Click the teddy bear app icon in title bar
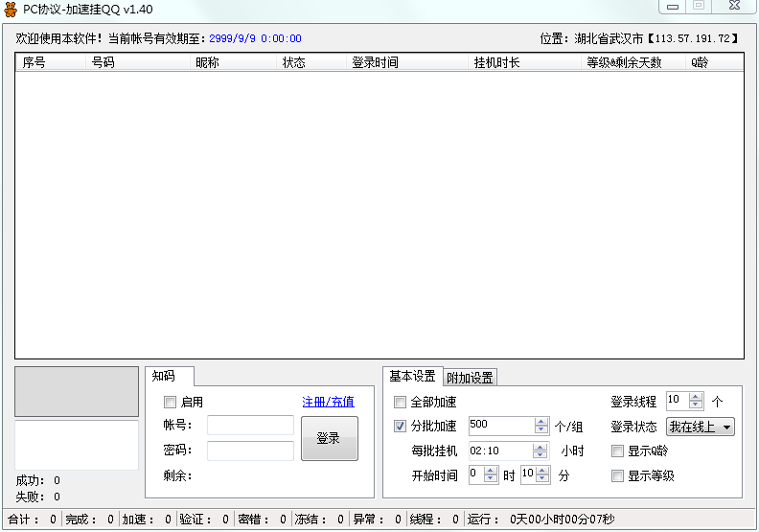Viewport: 759px width, 532px height. tap(11, 9)
